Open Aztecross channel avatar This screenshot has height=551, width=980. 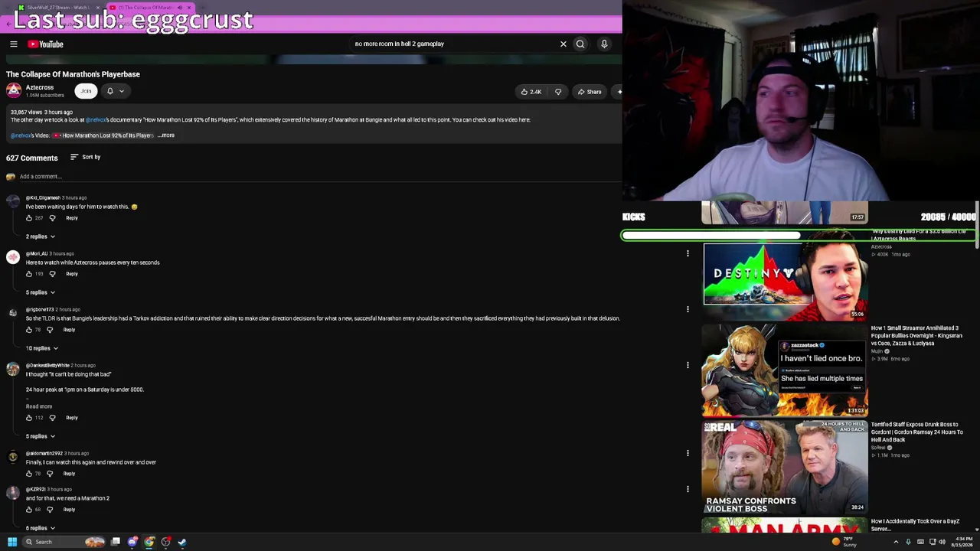14,90
